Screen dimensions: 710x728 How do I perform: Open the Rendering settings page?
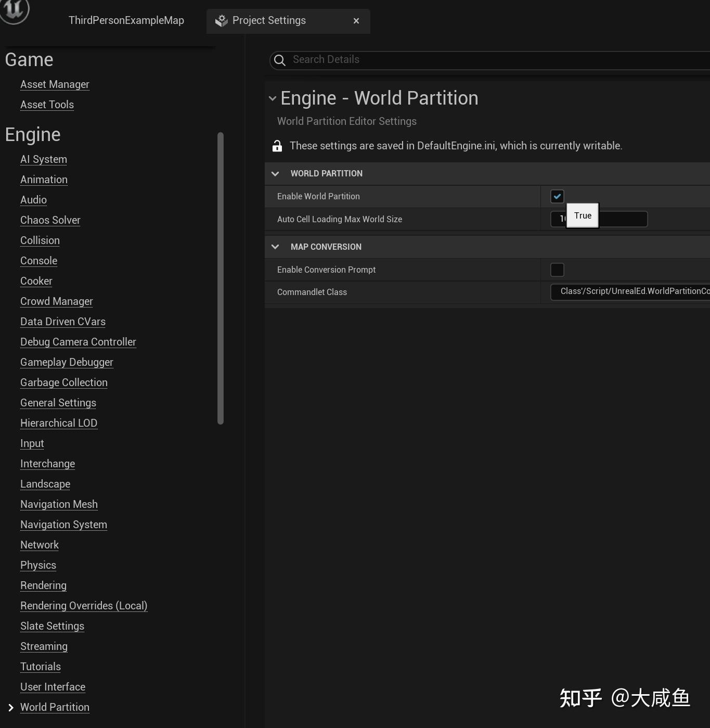coord(43,585)
